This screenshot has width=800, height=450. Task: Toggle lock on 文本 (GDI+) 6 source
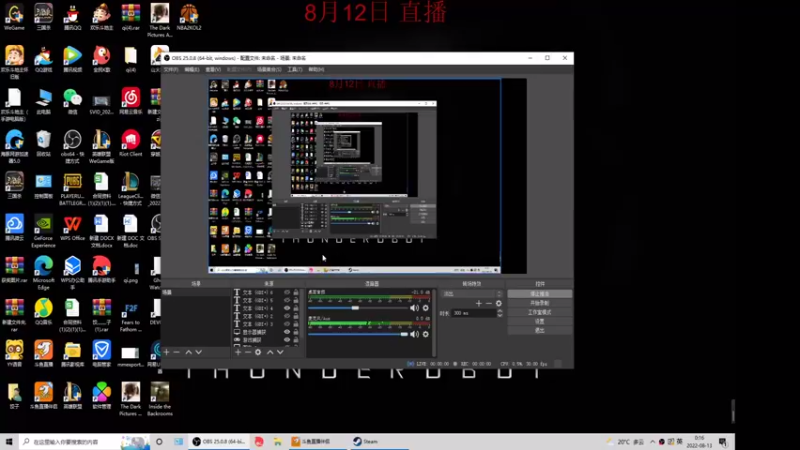[296, 292]
